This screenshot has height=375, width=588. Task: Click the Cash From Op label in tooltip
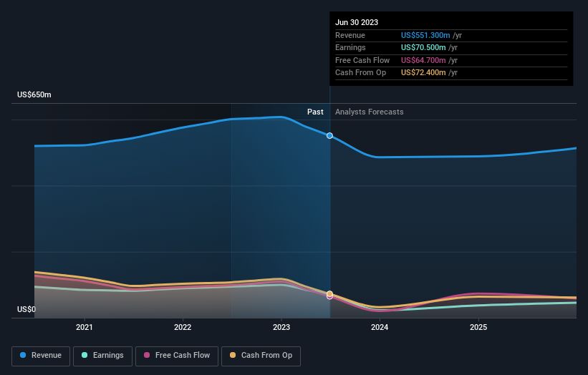[360, 73]
